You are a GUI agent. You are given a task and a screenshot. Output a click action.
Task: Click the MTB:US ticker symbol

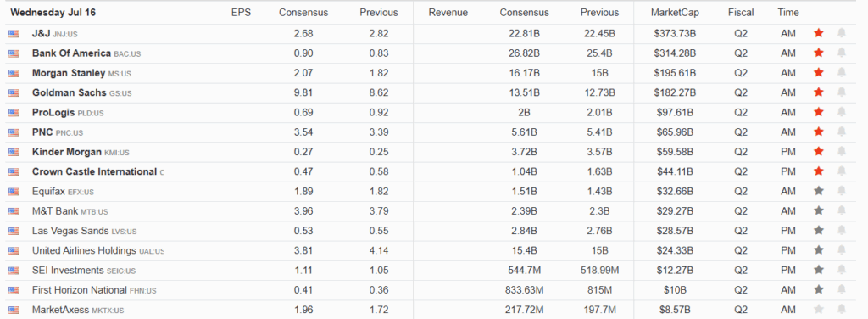tap(94, 211)
